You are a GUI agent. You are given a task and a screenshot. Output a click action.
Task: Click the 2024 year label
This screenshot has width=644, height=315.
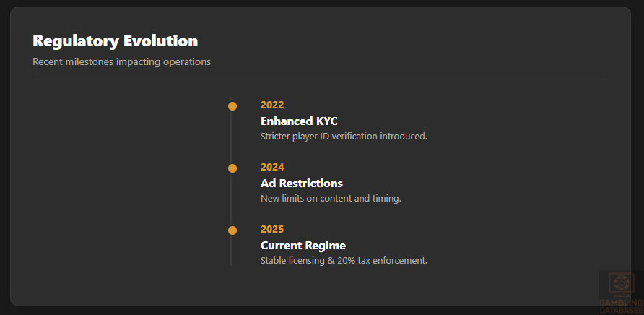coord(272,167)
